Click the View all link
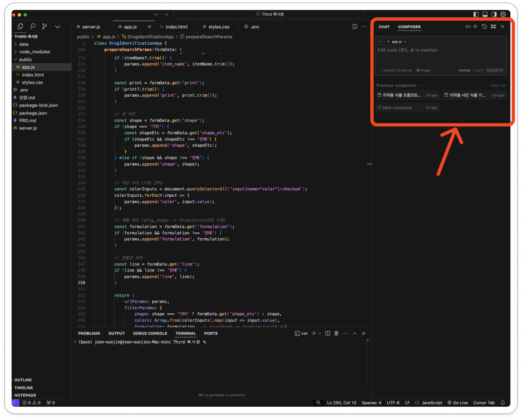The width and height of the screenshot is (522, 420). click(498, 86)
